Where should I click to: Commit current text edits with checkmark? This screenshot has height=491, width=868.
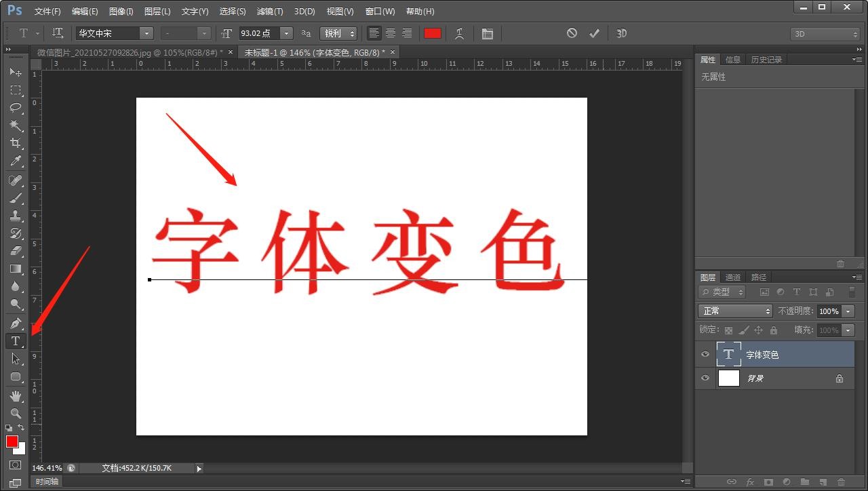point(594,33)
